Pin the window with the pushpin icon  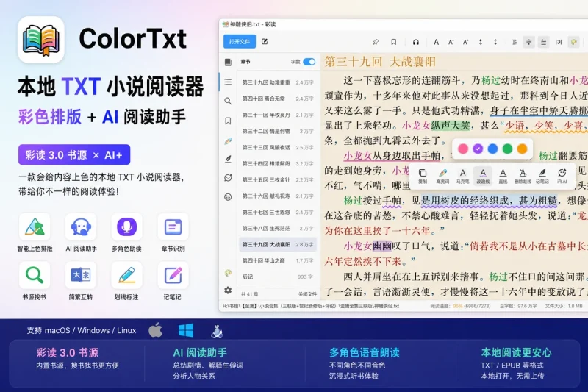(x=376, y=42)
